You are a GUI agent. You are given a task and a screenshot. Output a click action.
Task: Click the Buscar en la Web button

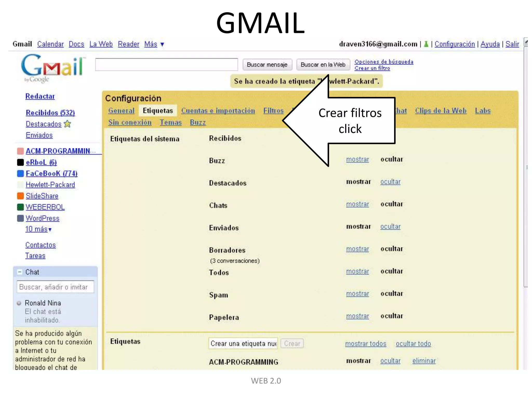[x=323, y=64]
